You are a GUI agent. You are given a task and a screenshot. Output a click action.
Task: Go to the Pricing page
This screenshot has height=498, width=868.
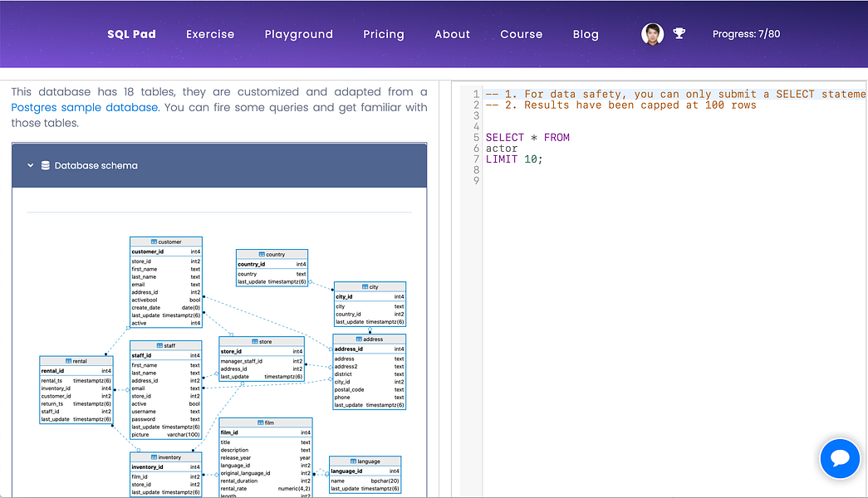383,34
